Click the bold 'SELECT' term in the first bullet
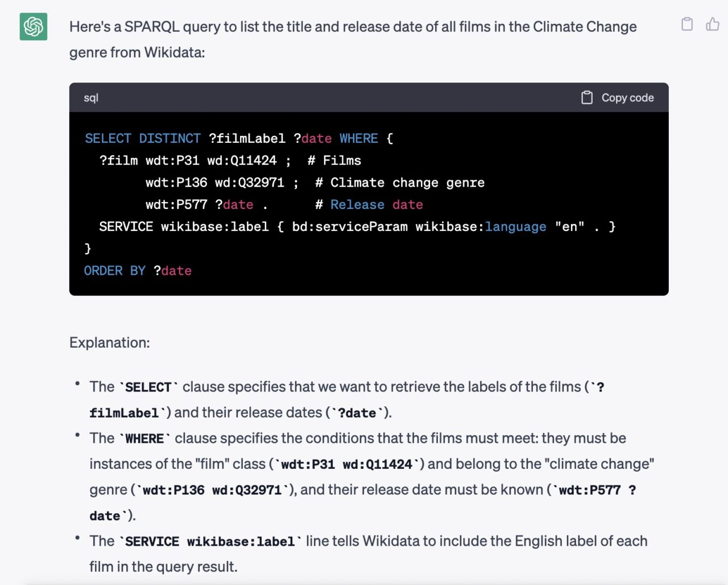 coord(148,388)
